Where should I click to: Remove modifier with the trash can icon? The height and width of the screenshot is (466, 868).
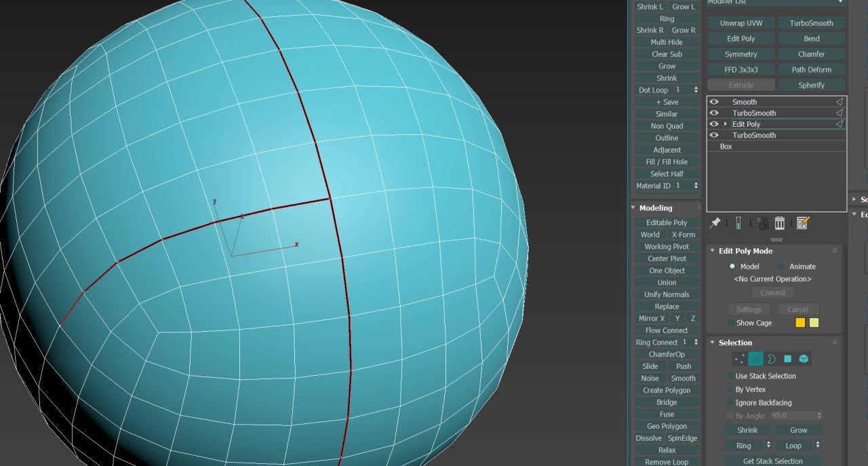tap(780, 222)
